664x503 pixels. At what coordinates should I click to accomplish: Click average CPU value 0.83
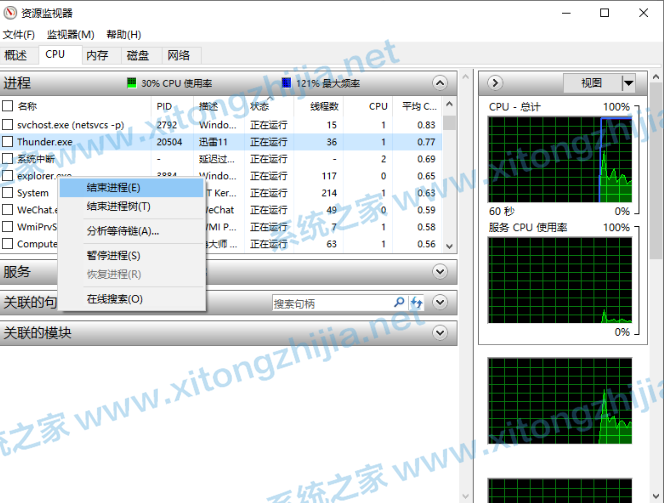pos(426,125)
